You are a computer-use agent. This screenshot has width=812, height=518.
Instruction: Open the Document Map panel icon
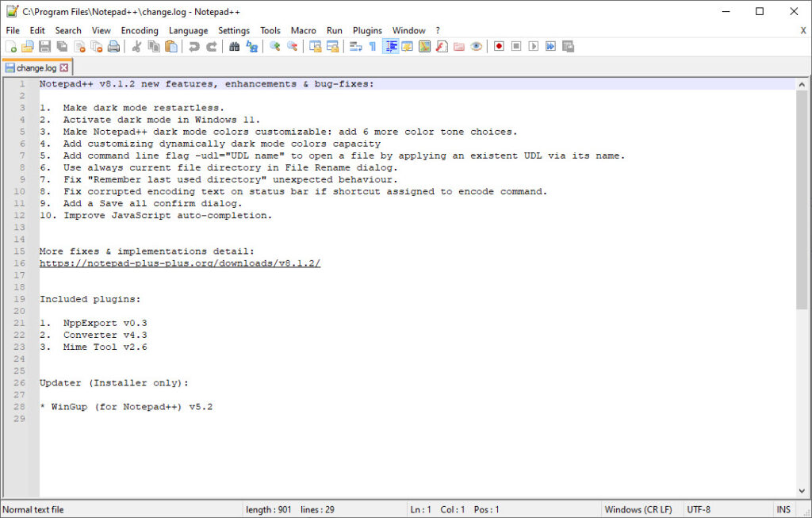click(425, 47)
